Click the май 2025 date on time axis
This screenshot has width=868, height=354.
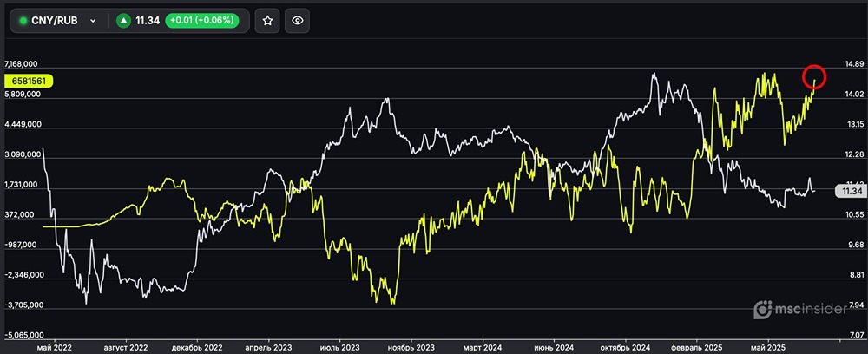pyautogui.click(x=766, y=347)
